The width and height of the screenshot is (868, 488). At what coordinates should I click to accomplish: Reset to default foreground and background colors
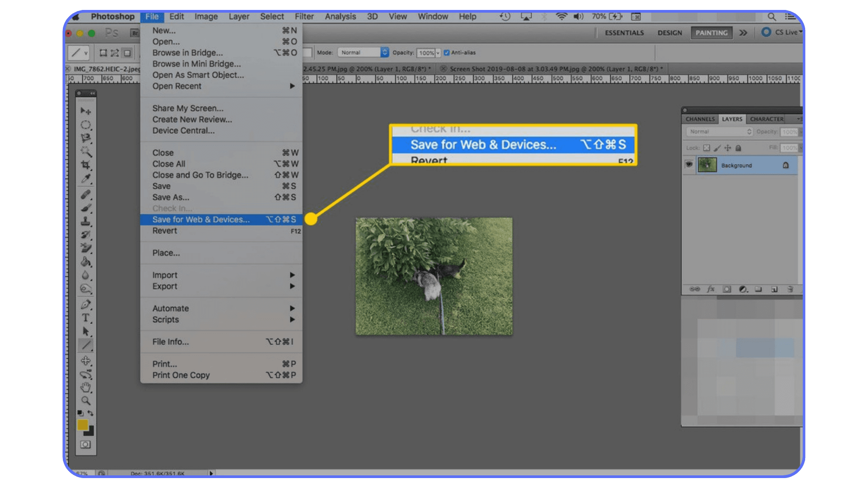80,413
